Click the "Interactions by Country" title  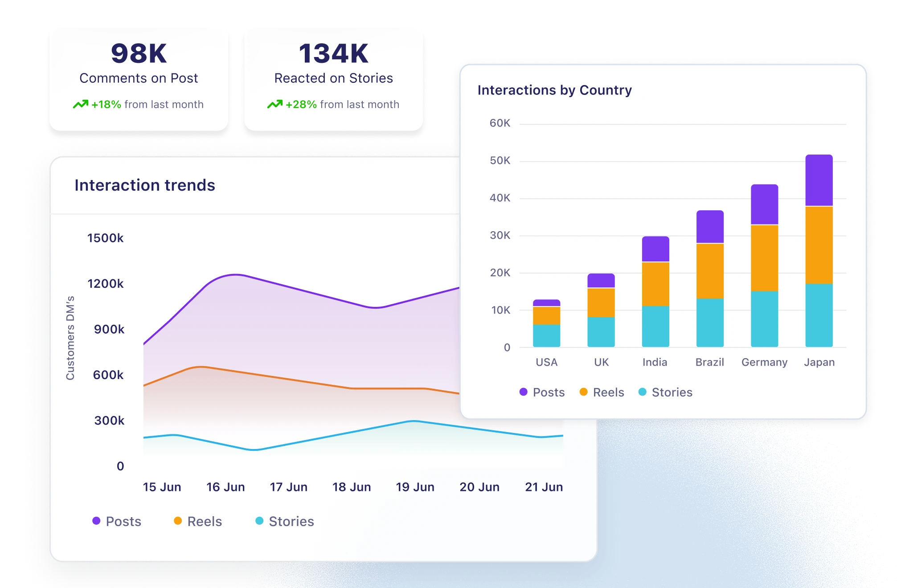[x=555, y=90]
